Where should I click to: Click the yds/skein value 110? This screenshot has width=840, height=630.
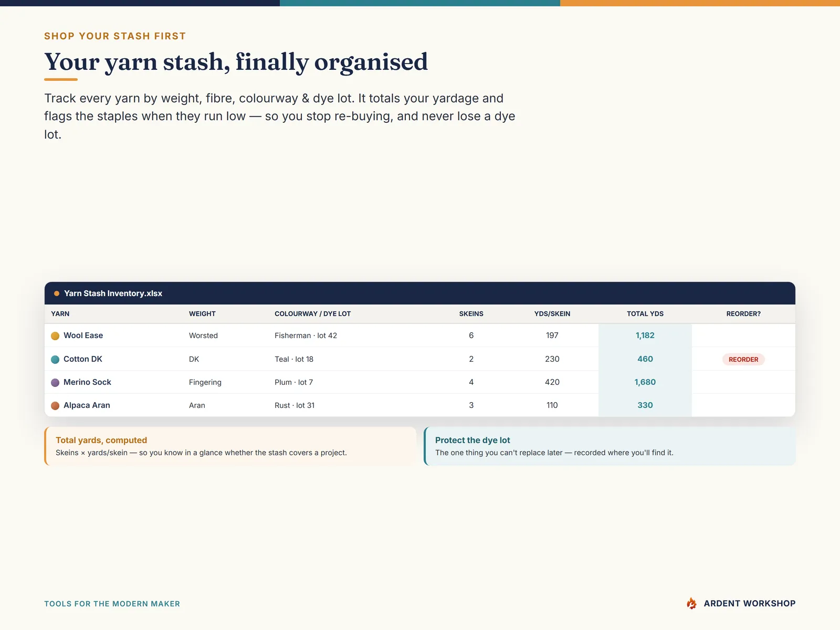click(552, 405)
